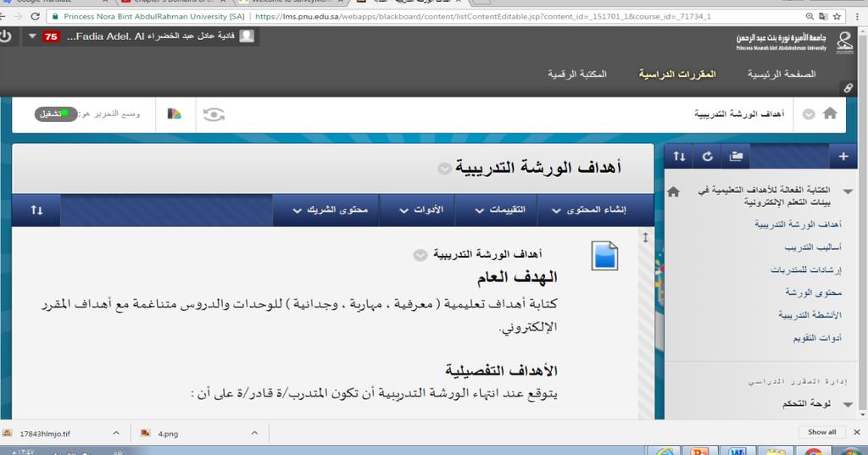
Task: Click the plus icon to add menu item
Action: pyautogui.click(x=843, y=157)
